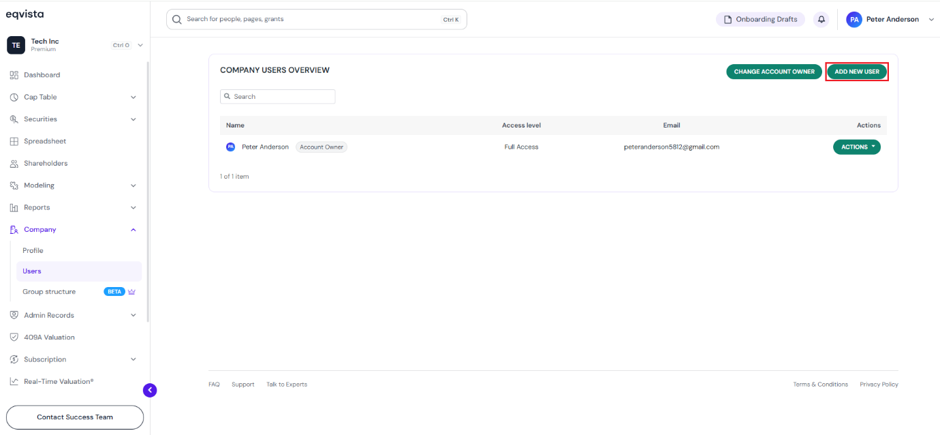
Task: Open the notifications bell
Action: pyautogui.click(x=821, y=20)
